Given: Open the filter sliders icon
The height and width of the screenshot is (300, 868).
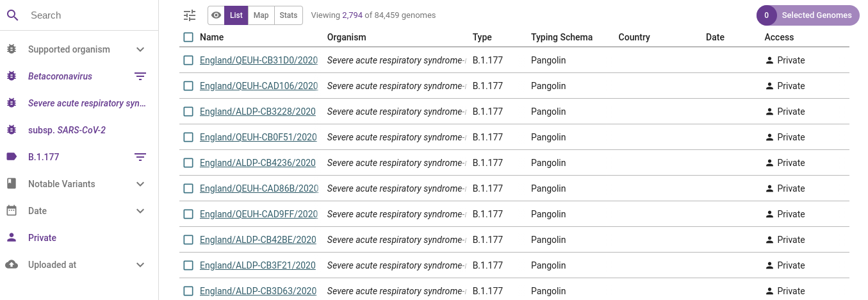Looking at the screenshot, I should pyautogui.click(x=190, y=15).
